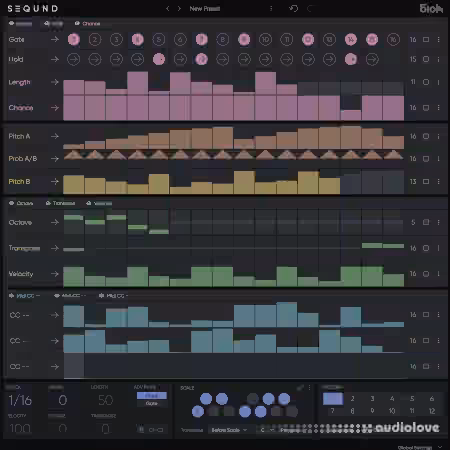Click the New Preset name field
This screenshot has width=450, height=450.
205,9
